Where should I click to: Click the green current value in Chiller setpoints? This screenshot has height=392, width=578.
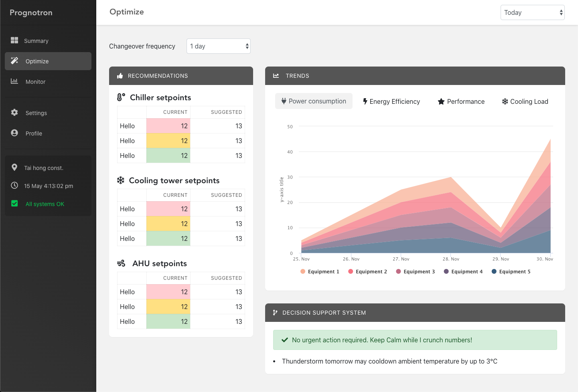(x=168, y=156)
